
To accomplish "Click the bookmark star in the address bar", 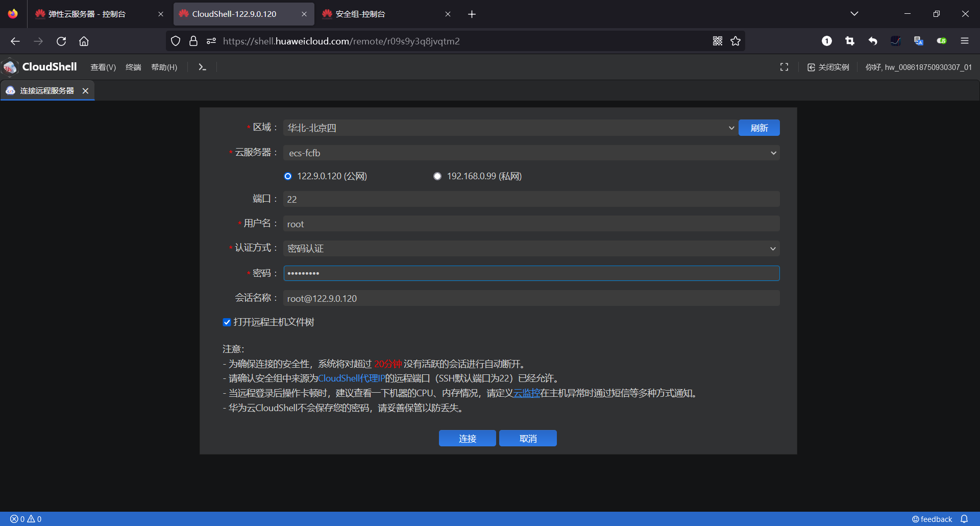I will coord(736,41).
